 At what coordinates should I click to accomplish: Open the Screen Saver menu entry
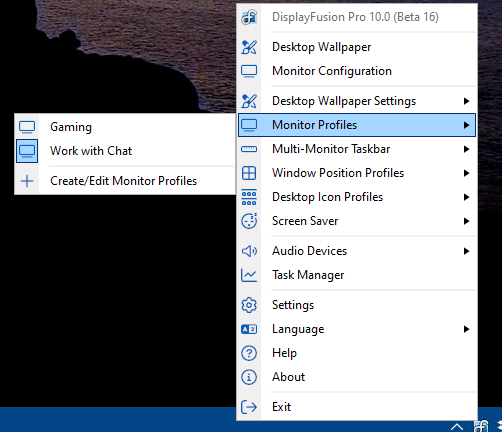(x=357, y=221)
